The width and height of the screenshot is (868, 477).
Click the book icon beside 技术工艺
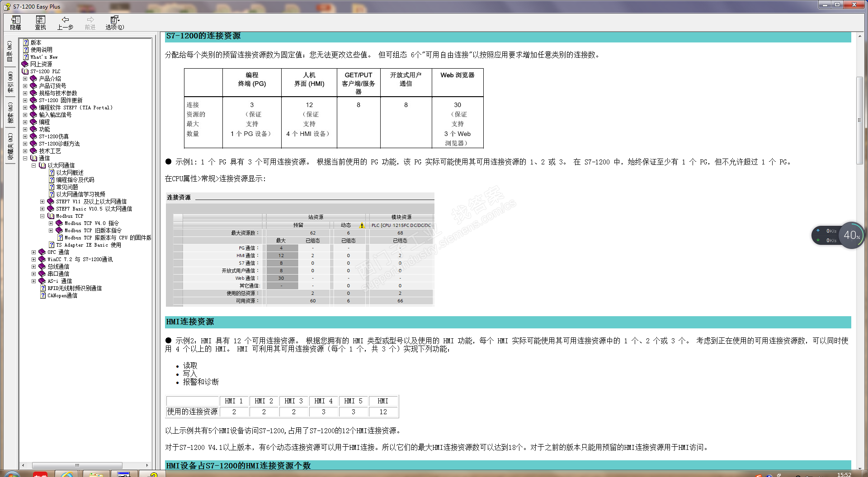pyautogui.click(x=33, y=151)
